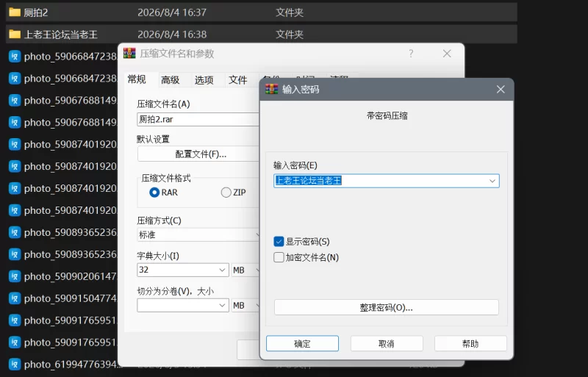Click the folder icon of 厕拍2
This screenshot has height=377, width=588.
(x=15, y=12)
